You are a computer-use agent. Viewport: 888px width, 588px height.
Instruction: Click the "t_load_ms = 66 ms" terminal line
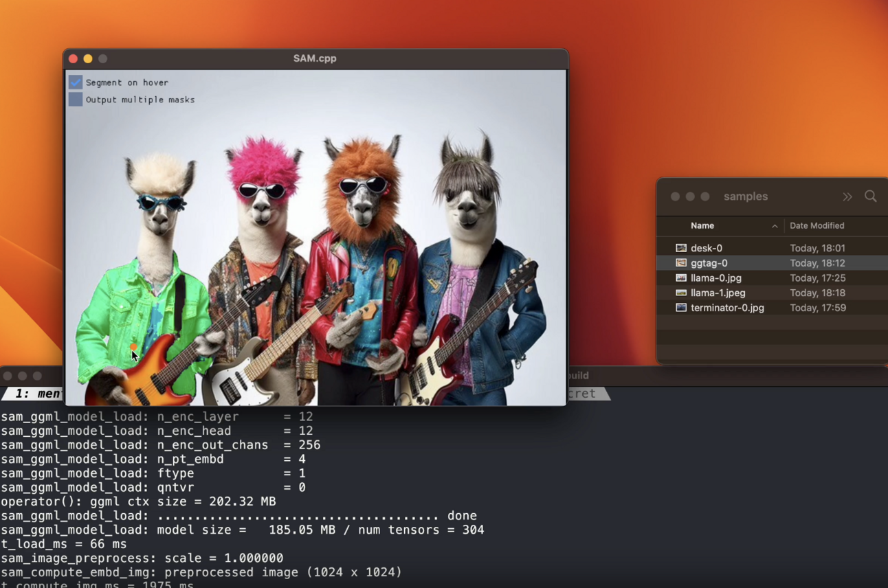coord(63,544)
